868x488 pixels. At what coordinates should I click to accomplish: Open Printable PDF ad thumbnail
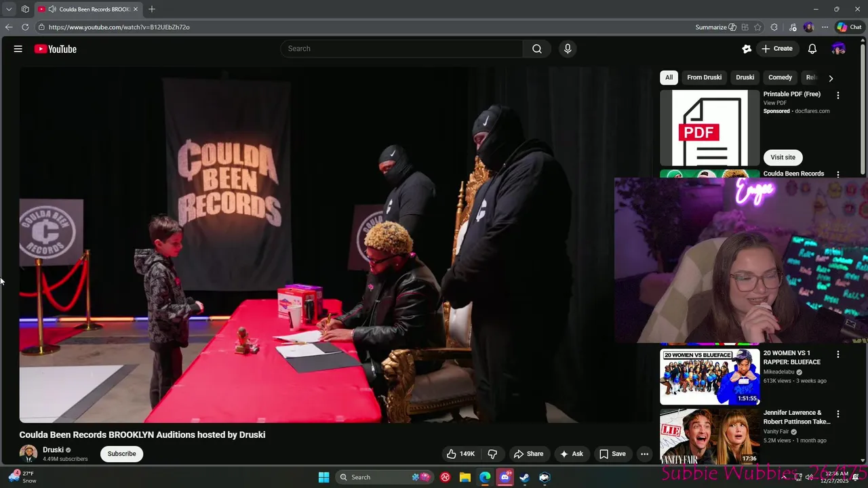[x=710, y=128]
